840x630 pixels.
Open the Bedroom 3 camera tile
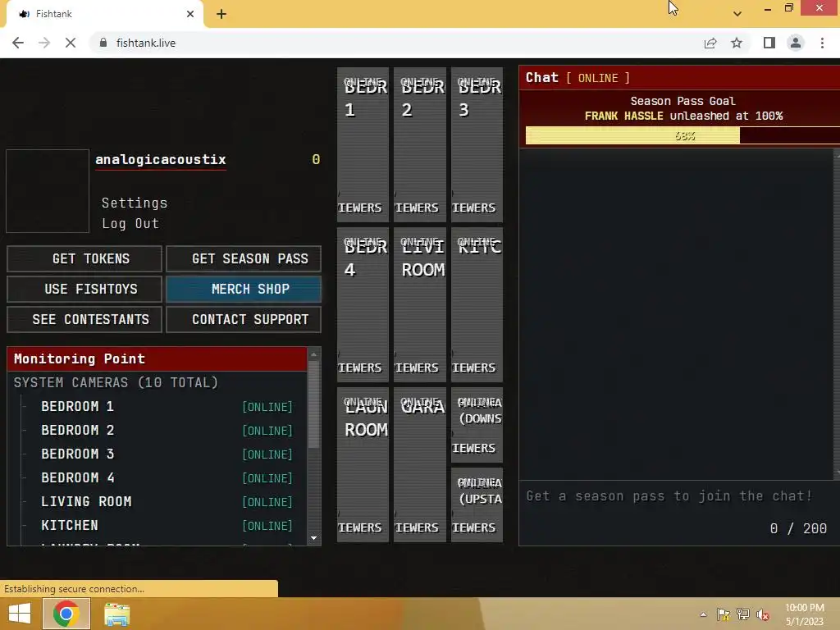[x=477, y=144]
